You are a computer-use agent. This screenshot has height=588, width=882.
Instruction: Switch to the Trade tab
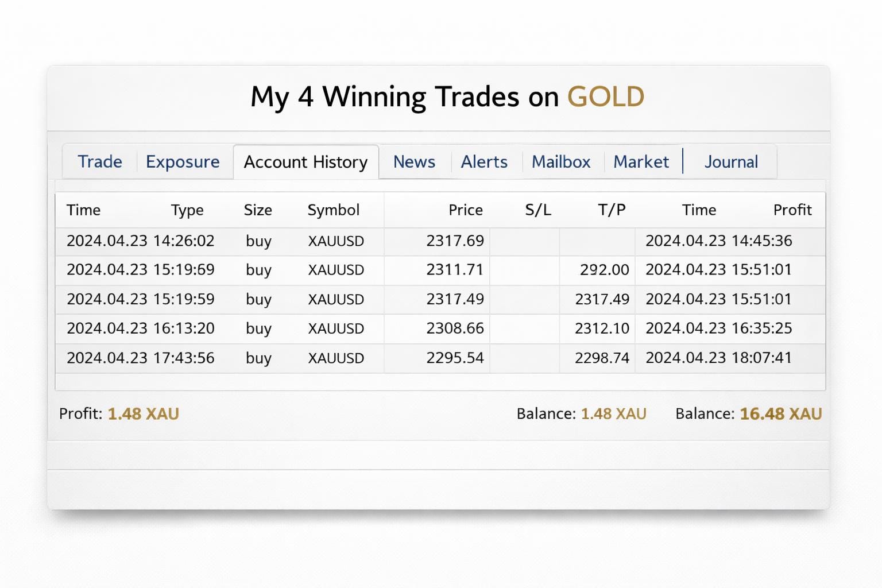99,162
